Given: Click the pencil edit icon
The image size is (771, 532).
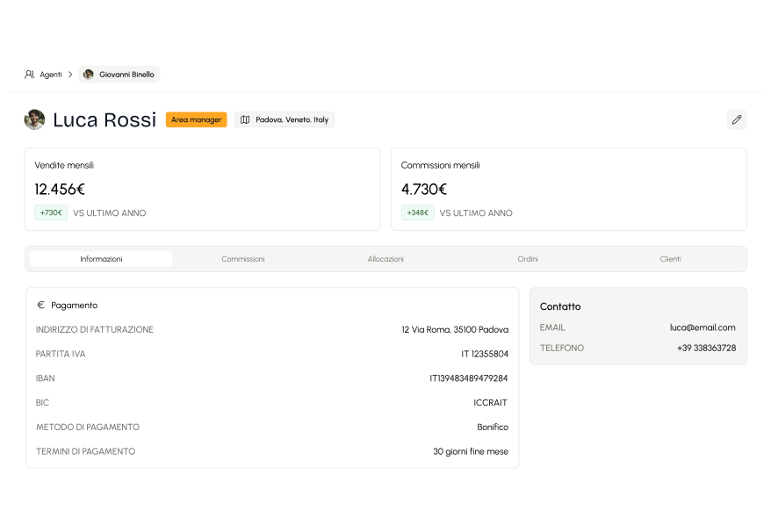Looking at the screenshot, I should pos(737,119).
